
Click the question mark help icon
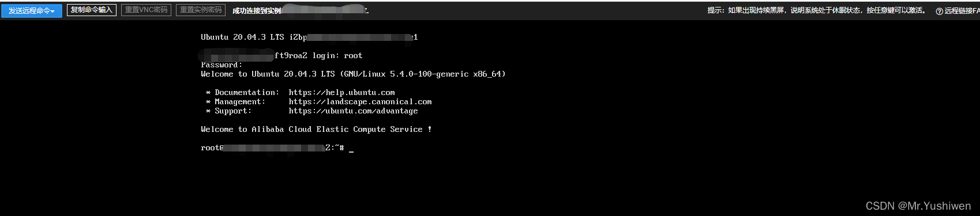939,11
